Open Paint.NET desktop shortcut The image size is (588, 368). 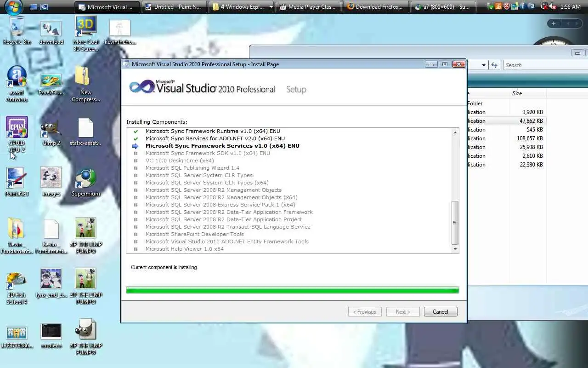[x=17, y=182]
